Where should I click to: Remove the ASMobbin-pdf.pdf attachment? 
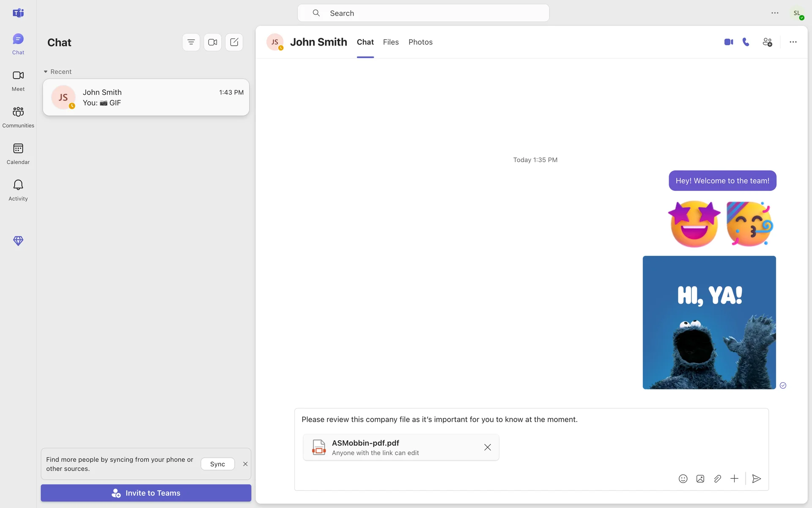point(487,447)
